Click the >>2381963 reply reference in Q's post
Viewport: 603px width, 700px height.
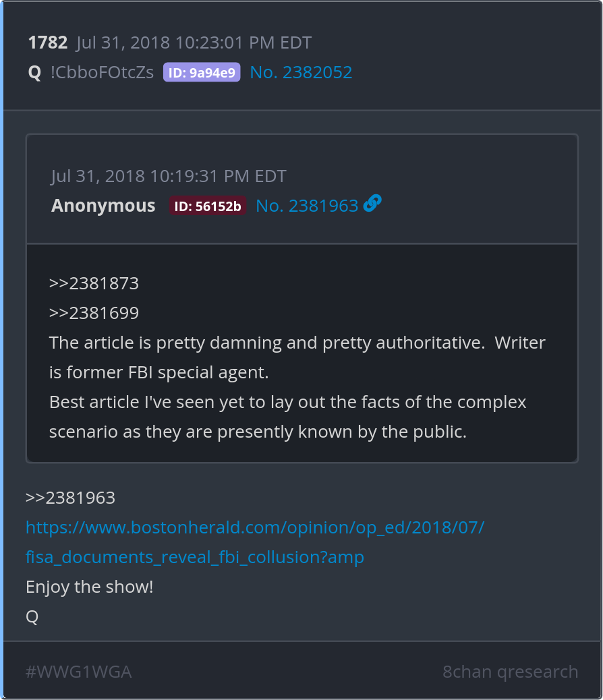[71, 498]
